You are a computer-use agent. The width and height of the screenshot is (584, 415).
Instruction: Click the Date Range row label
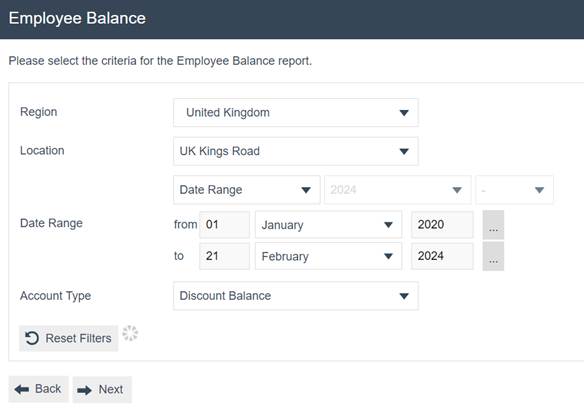51,223
